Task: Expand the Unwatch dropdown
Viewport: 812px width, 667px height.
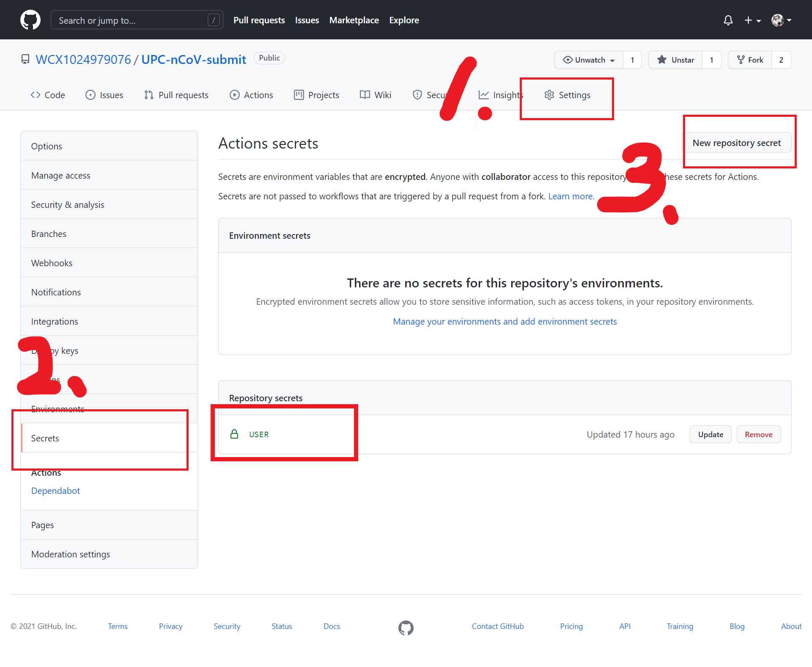Action: coord(589,60)
